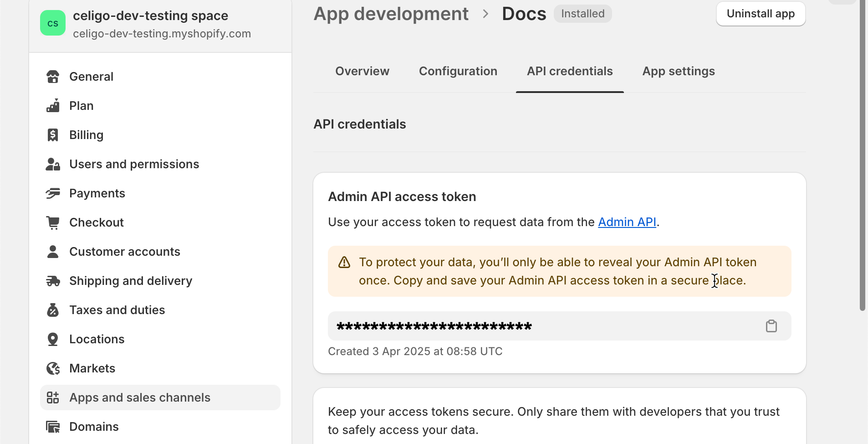Click the Payments hand icon
Viewport: 868px width, 444px height.
[53, 193]
